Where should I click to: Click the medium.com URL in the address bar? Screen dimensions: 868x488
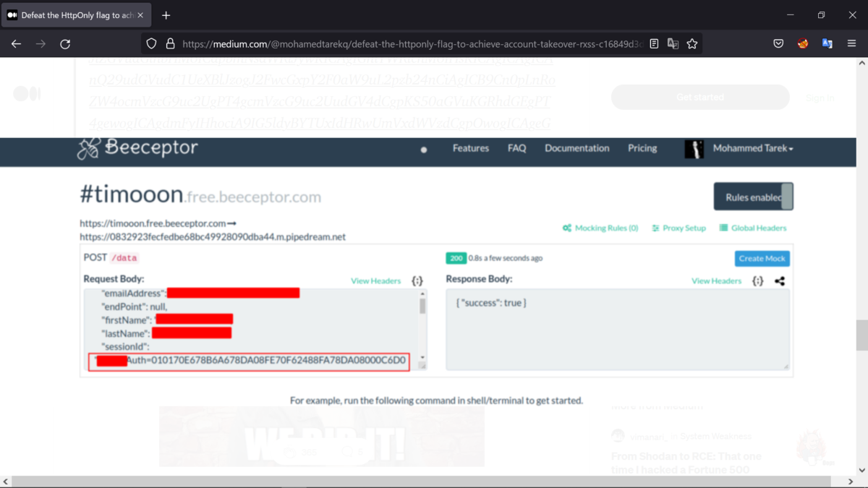(412, 44)
